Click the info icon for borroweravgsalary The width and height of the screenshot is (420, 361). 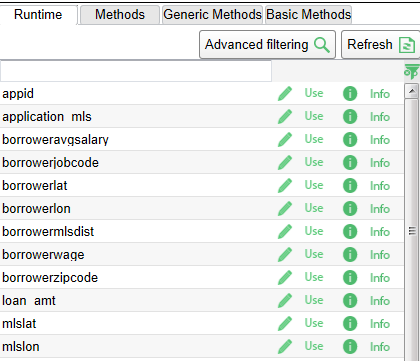click(350, 140)
